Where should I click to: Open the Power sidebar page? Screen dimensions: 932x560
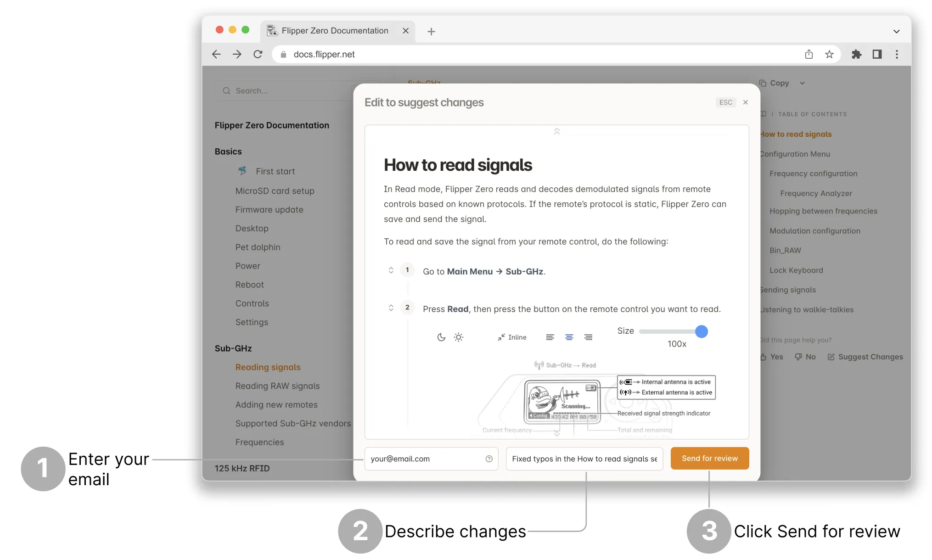coord(248,266)
